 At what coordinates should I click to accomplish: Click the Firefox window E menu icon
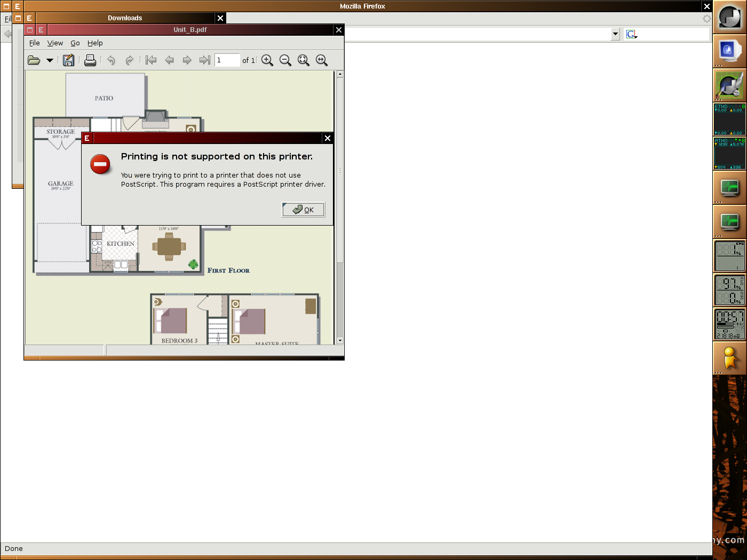[18, 6]
